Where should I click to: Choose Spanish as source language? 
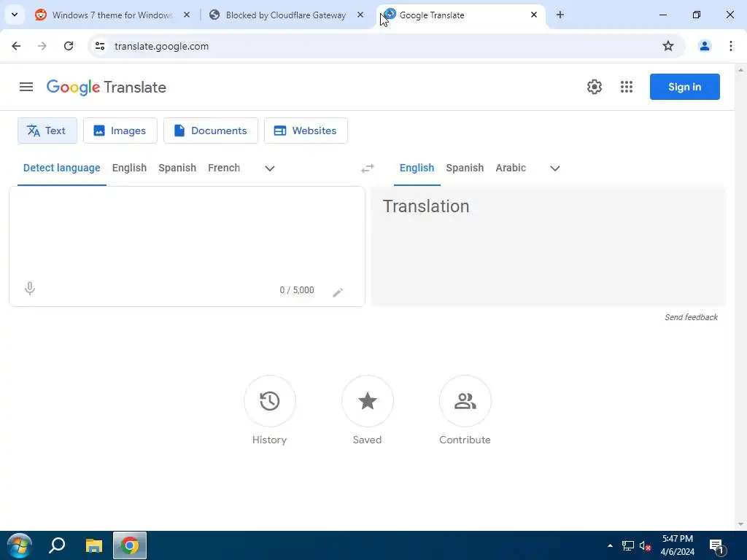[177, 168]
